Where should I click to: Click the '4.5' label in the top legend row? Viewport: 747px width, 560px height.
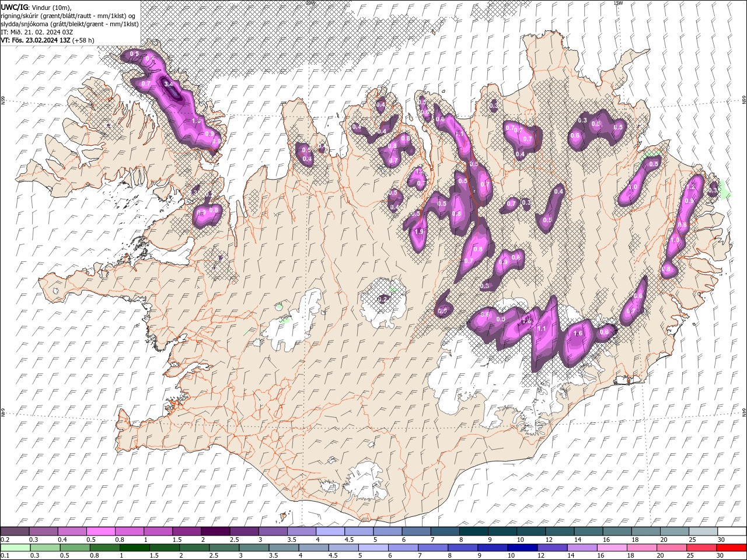coord(349,540)
